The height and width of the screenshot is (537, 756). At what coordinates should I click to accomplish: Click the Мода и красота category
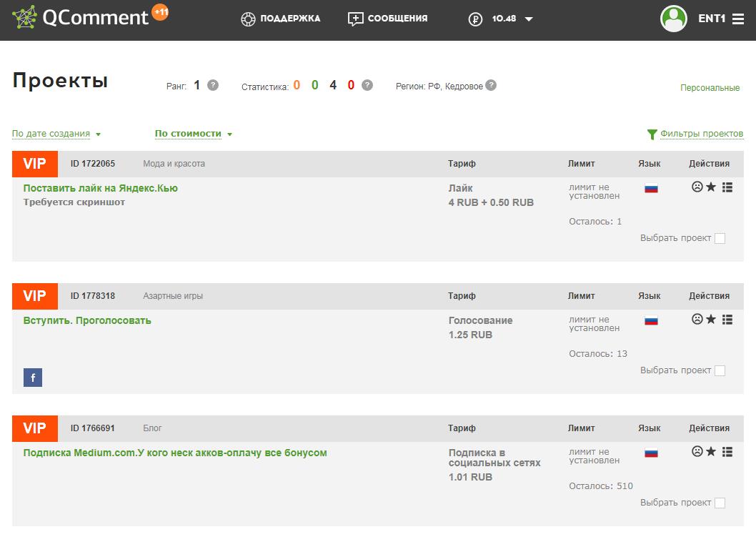coord(174,164)
